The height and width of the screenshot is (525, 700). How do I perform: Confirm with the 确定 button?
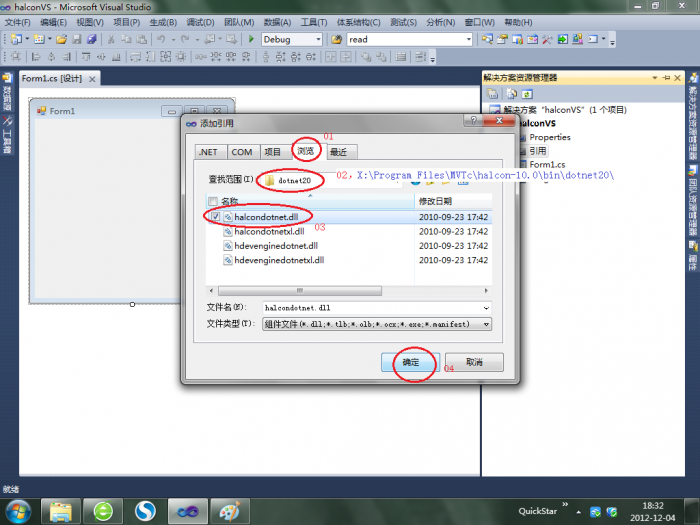[x=410, y=362]
